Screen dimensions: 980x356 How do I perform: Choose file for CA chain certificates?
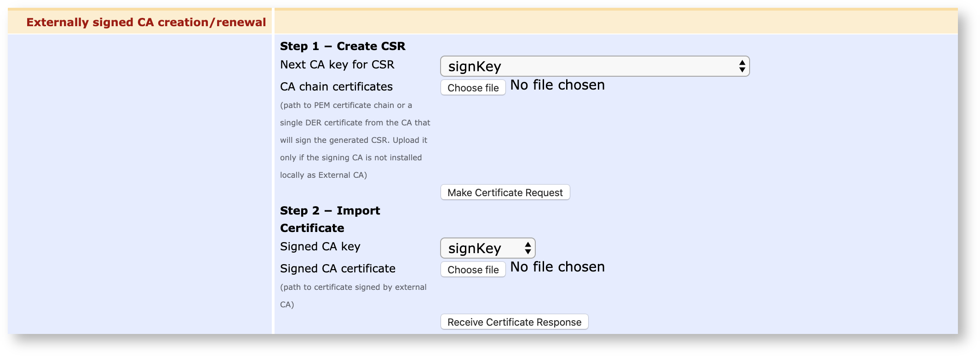click(473, 88)
